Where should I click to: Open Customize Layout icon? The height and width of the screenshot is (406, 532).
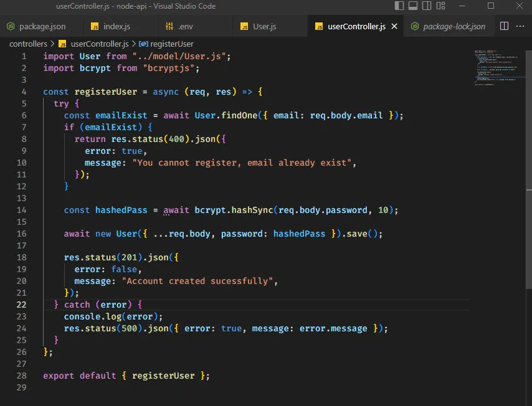coord(440,6)
